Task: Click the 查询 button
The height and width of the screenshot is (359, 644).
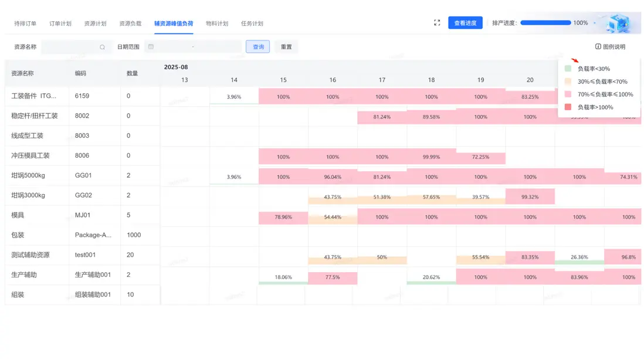Action: (x=258, y=47)
